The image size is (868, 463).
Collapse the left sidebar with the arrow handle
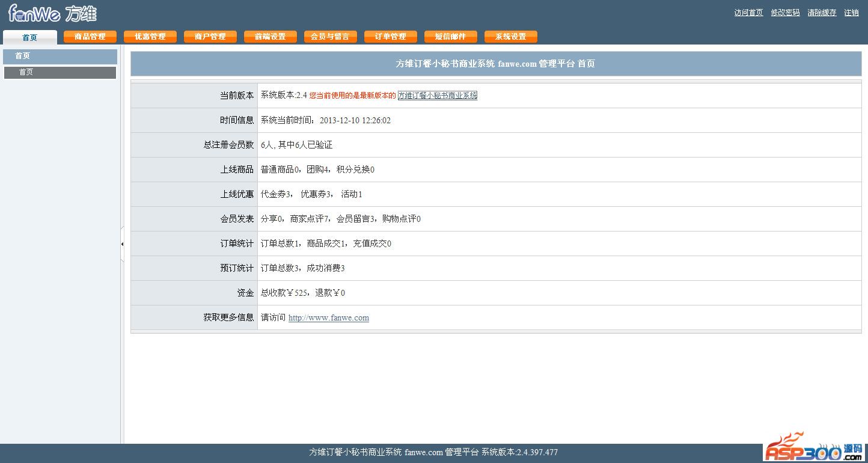[x=122, y=244]
